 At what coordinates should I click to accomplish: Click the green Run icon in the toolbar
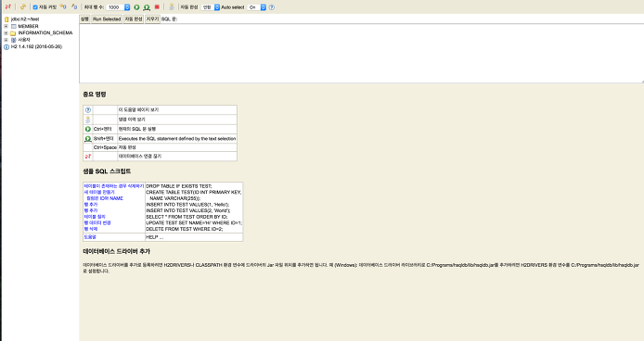coord(136,7)
